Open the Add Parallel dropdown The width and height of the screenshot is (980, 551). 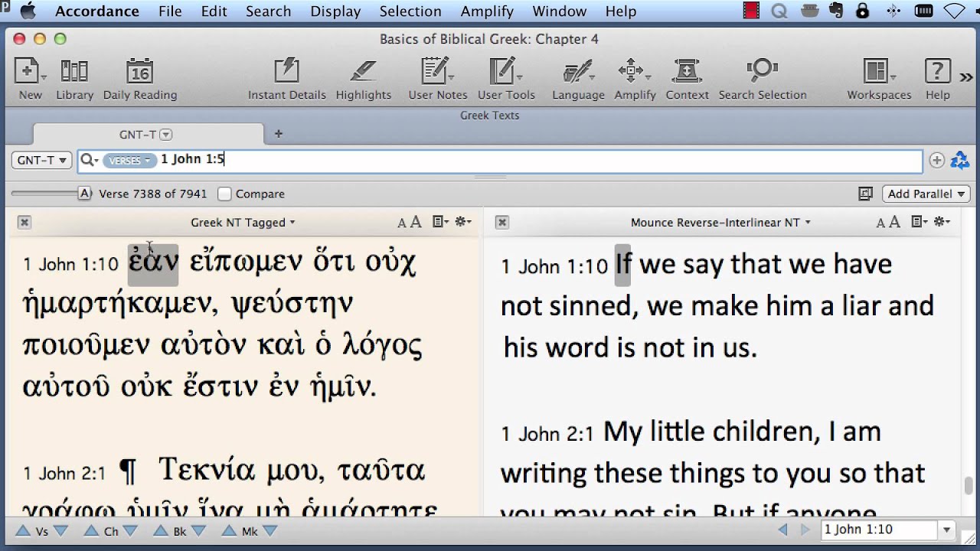click(926, 194)
